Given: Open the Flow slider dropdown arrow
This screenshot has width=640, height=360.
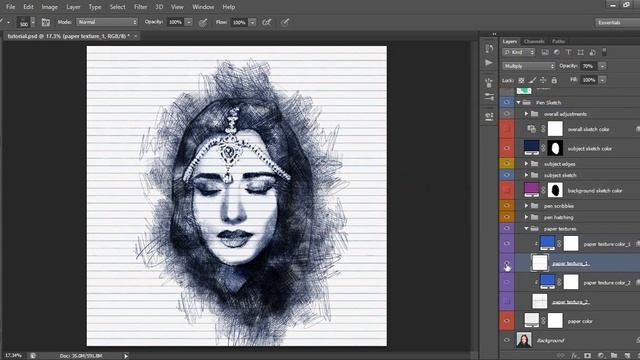Looking at the screenshot, I should (x=253, y=22).
